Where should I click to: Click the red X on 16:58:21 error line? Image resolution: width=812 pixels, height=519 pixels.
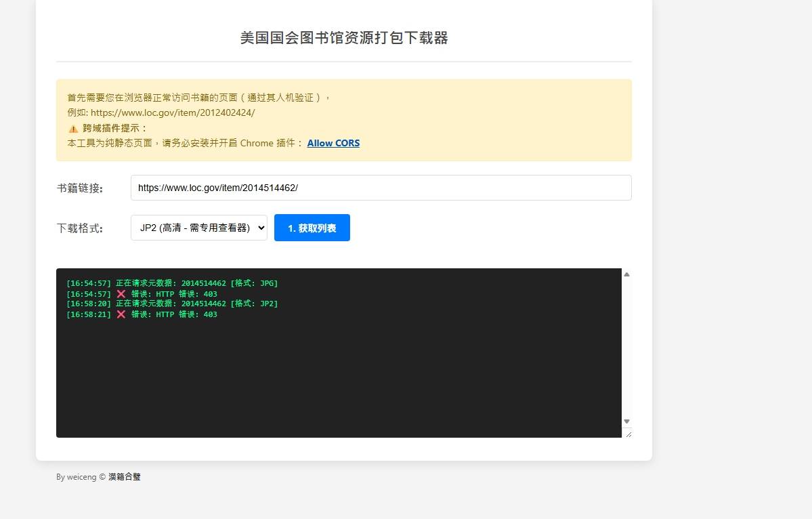121,314
